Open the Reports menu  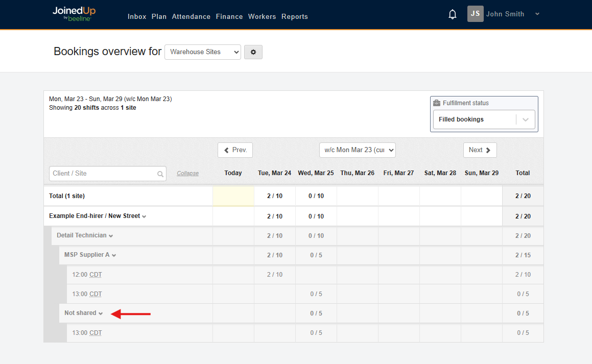point(295,16)
